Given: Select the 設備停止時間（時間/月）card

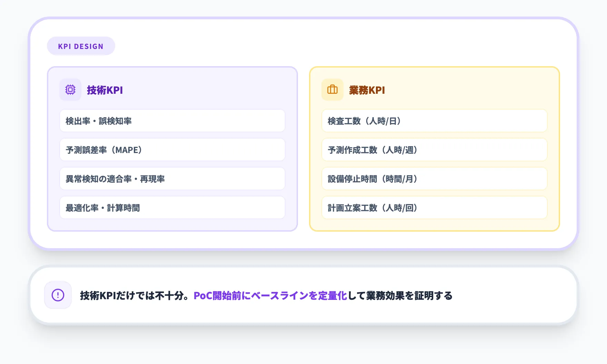Looking at the screenshot, I should [434, 179].
